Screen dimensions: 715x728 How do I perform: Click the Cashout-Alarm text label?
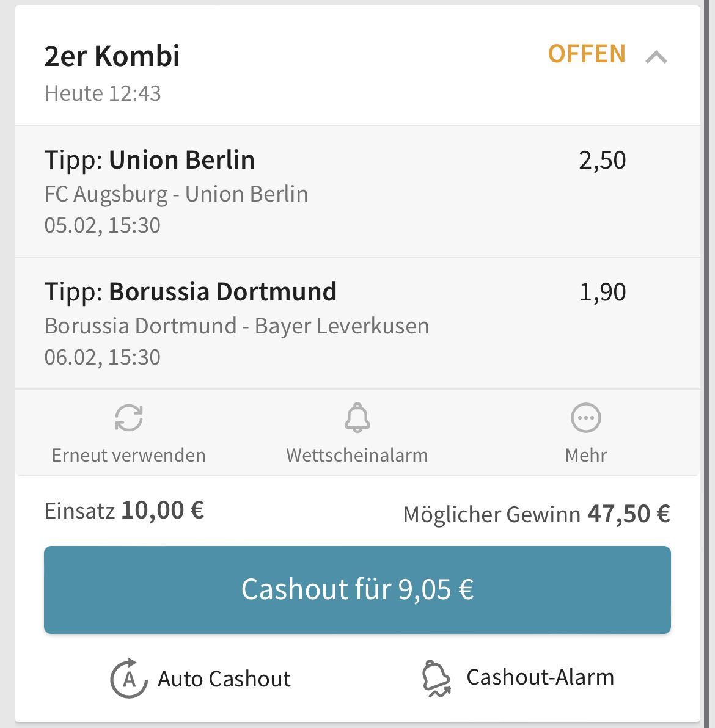pyautogui.click(x=540, y=677)
